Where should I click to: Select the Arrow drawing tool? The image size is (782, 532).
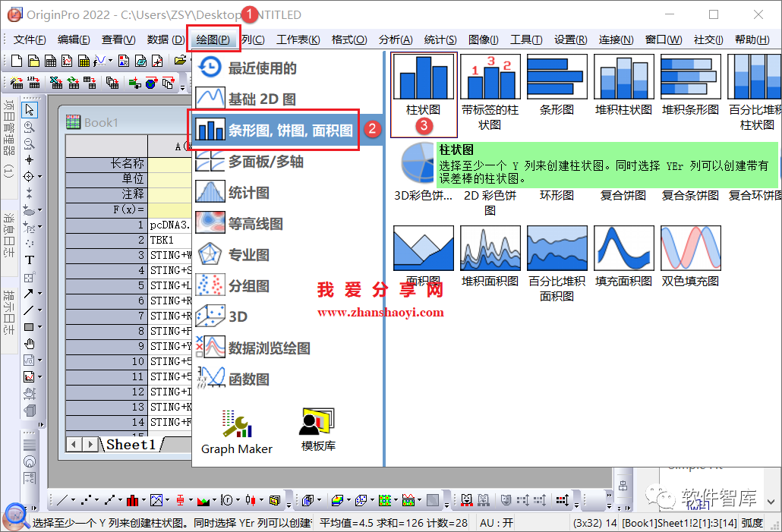(29, 294)
